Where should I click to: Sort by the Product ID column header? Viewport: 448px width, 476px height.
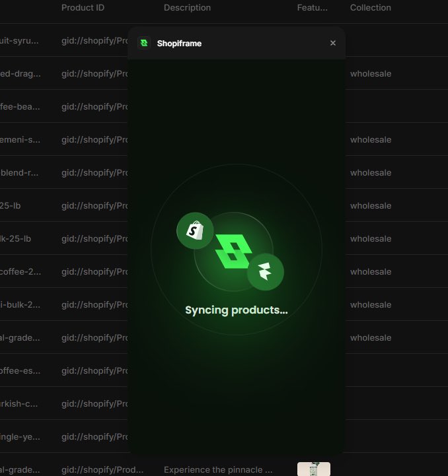tap(83, 7)
